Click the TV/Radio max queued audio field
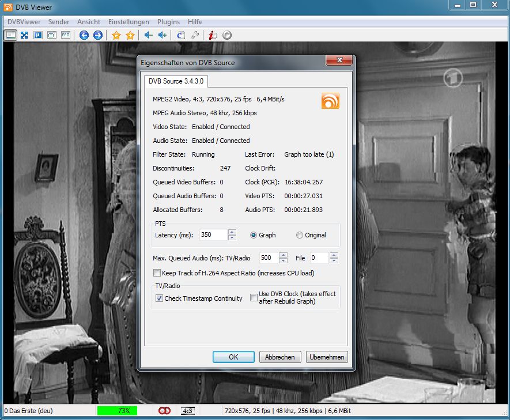 (269, 258)
